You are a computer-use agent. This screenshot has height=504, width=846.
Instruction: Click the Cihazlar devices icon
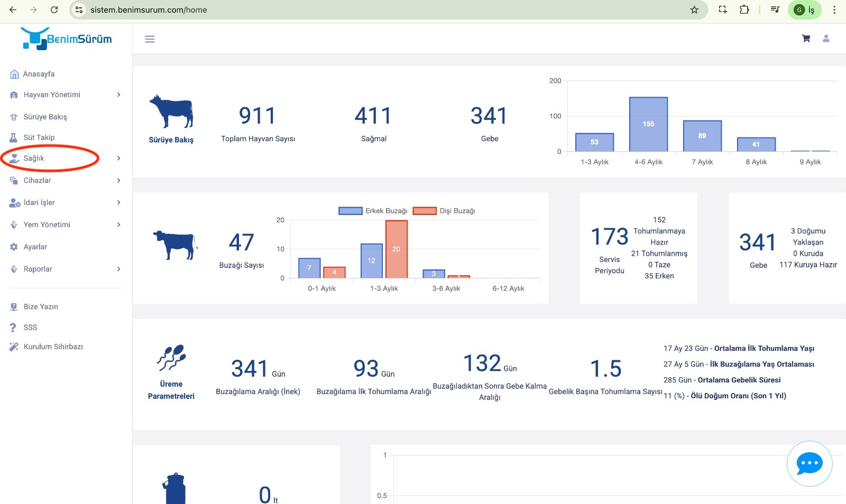(14, 181)
